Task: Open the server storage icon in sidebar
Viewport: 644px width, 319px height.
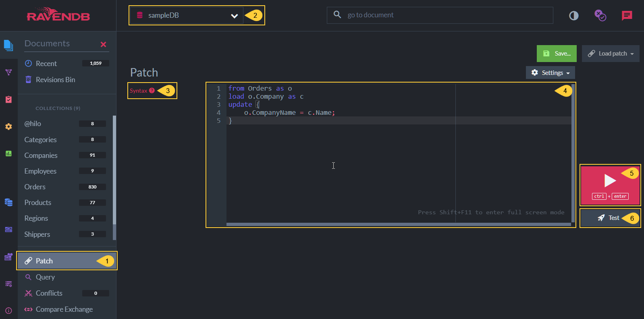Action: pyautogui.click(x=8, y=284)
